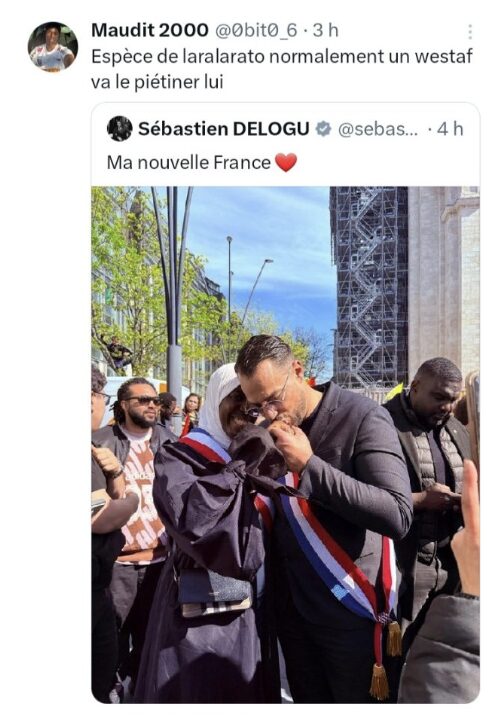Click the scaffolding tower in the photo
Screen dimensions: 488x726
coord(369,287)
